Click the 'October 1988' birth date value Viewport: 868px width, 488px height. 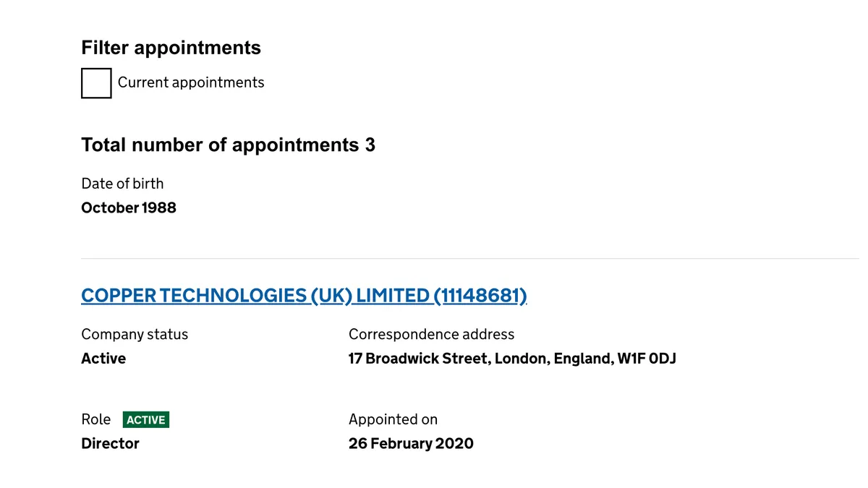pyautogui.click(x=129, y=208)
